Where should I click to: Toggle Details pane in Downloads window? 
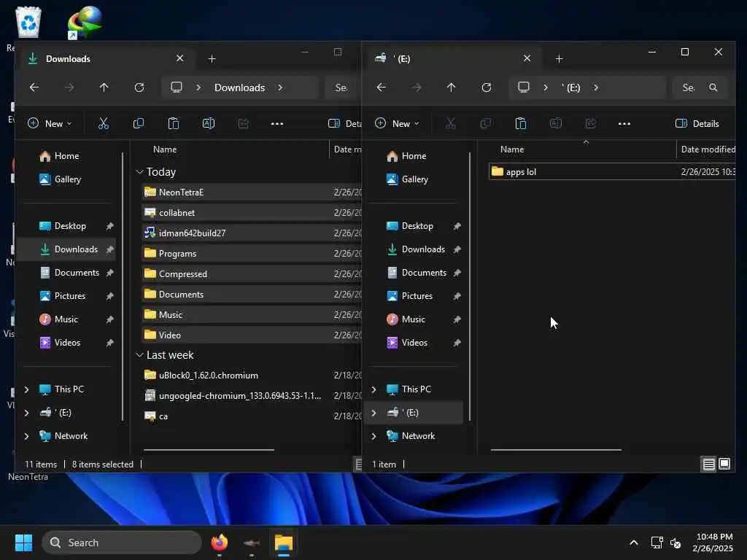tap(345, 124)
